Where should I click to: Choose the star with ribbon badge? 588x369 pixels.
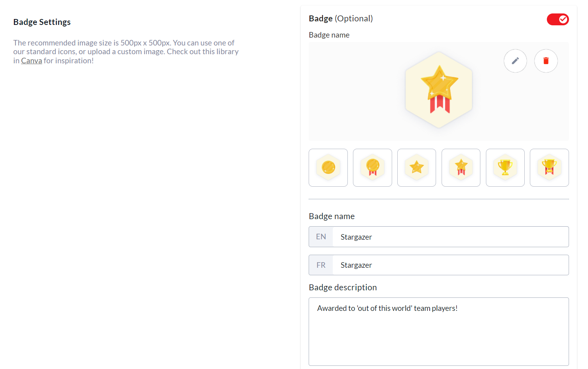click(x=461, y=168)
